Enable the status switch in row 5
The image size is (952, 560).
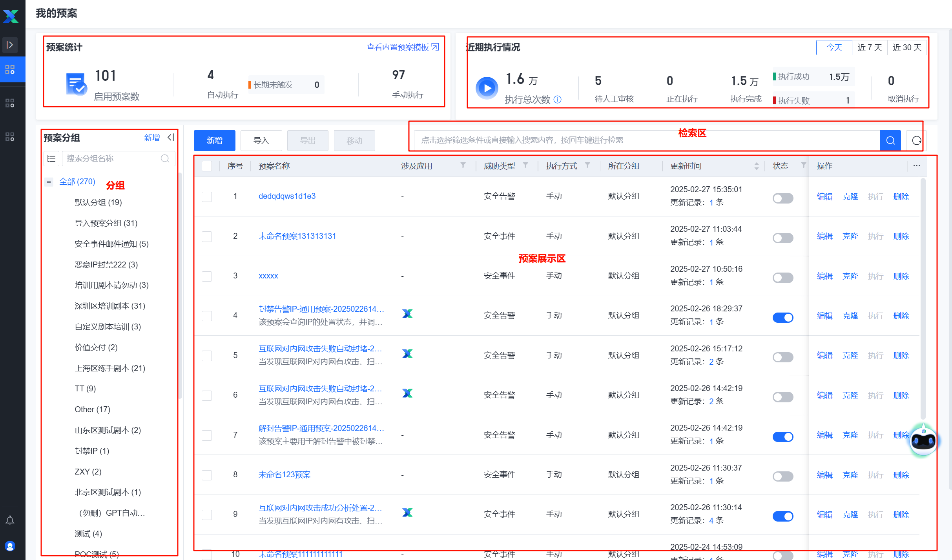tap(783, 357)
